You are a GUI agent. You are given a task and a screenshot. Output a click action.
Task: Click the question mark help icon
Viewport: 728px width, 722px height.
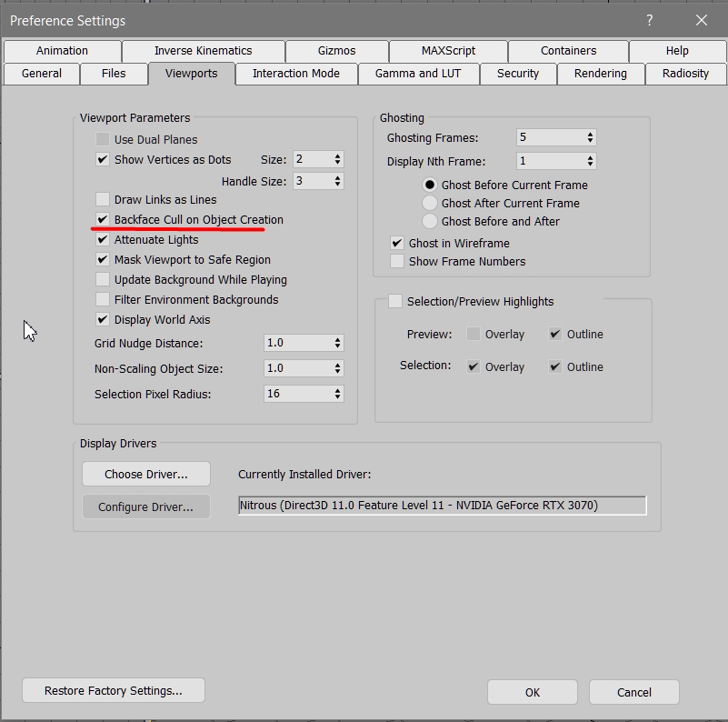pyautogui.click(x=650, y=20)
